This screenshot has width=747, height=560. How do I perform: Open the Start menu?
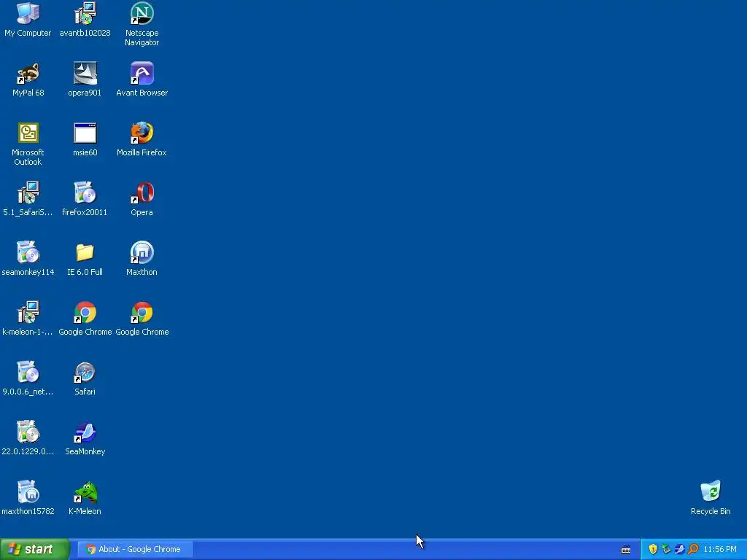[35, 549]
